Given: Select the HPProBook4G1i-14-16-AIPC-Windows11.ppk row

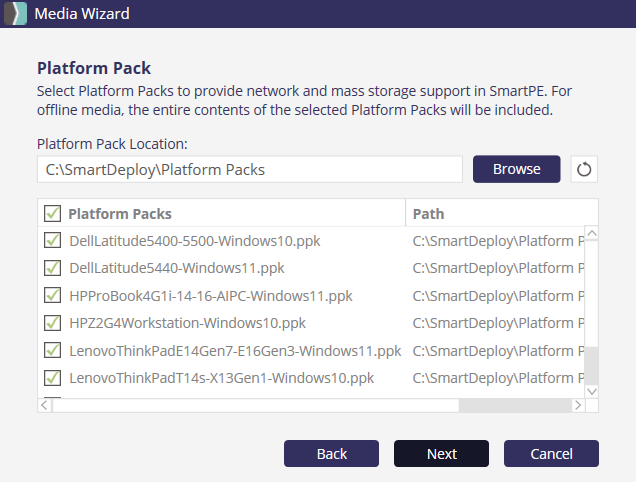Looking at the screenshot, I should 210,296.
